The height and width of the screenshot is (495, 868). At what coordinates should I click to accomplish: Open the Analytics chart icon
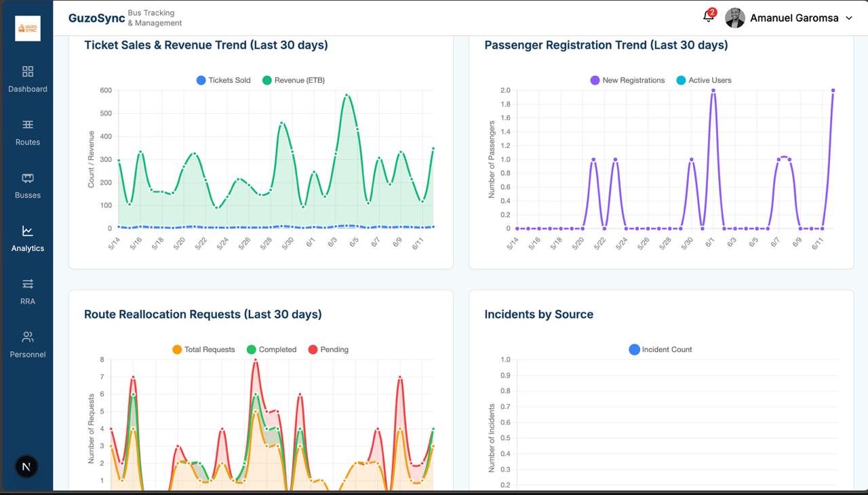tap(28, 231)
